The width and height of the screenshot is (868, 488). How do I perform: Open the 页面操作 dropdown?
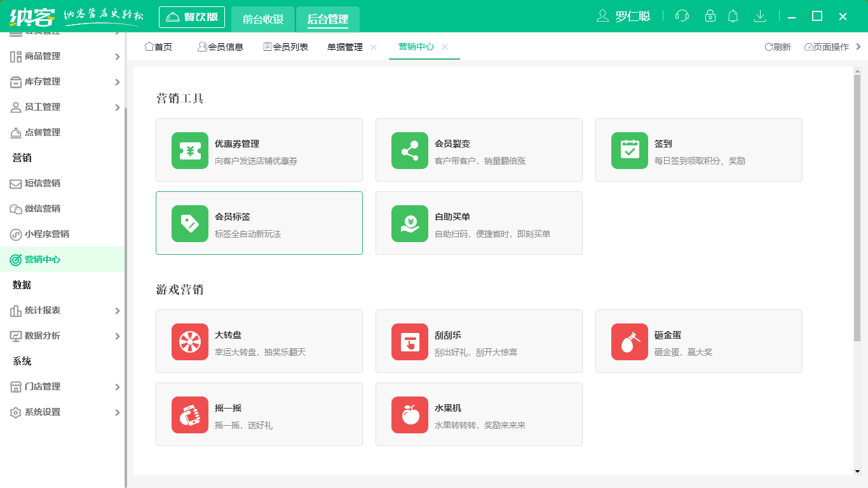click(827, 46)
